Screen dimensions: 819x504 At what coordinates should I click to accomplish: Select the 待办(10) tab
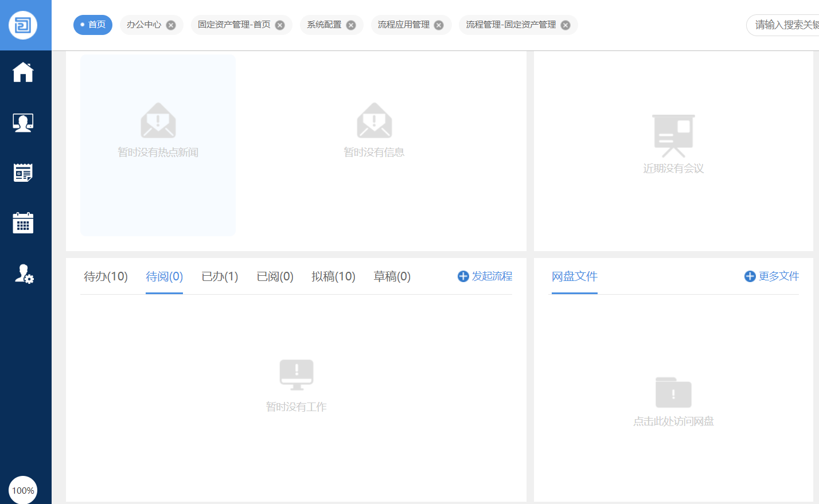[106, 277]
